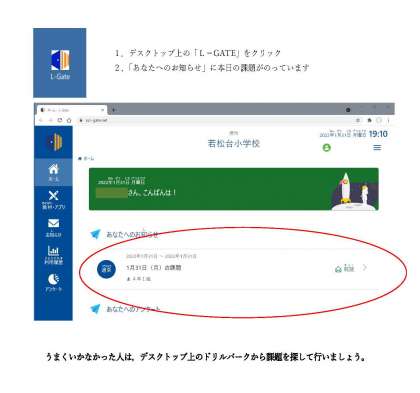Open a new browser tab with the plus button

[114, 110]
